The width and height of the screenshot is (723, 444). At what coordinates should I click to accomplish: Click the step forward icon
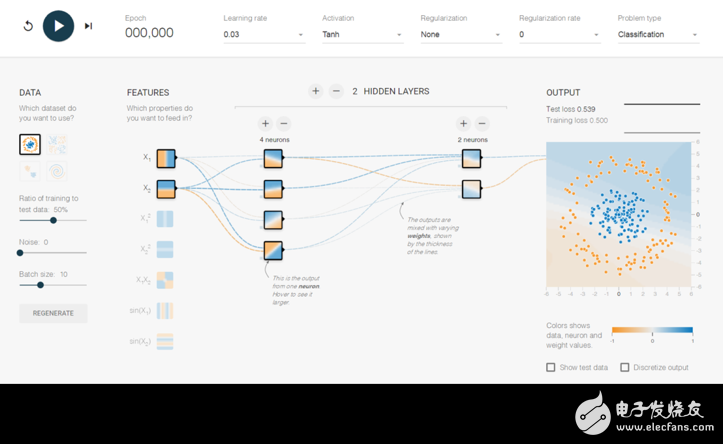[88, 26]
